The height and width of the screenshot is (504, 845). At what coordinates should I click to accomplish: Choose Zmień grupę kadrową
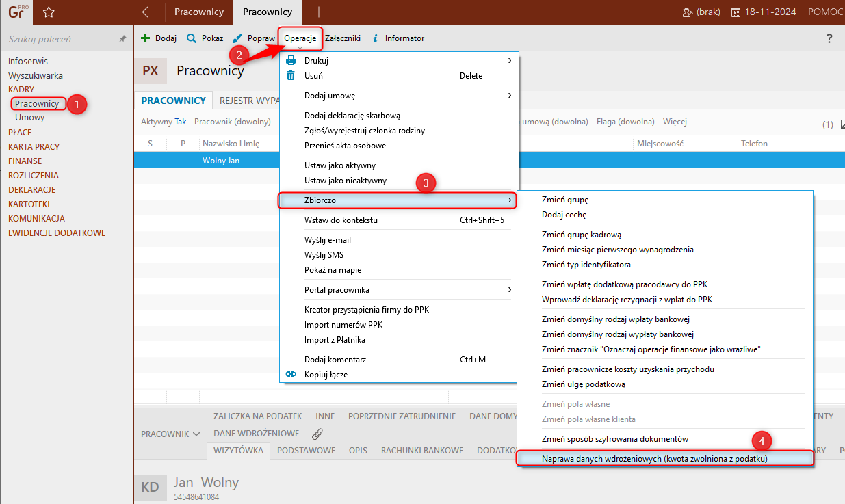tap(581, 235)
